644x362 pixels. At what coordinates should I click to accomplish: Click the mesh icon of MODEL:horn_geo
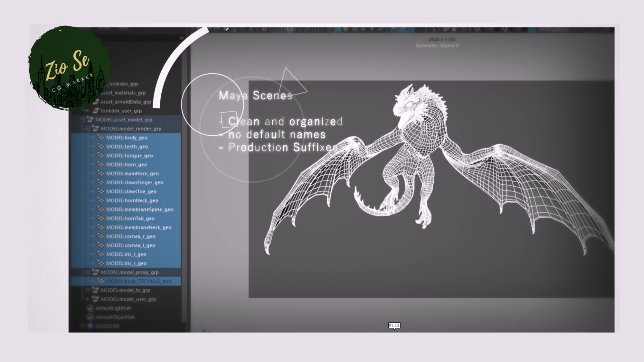pos(101,164)
